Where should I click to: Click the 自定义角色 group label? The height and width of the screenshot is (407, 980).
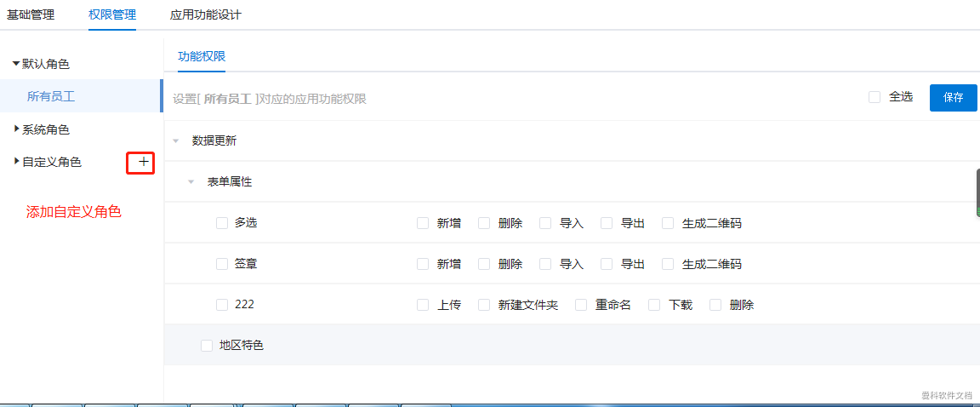(x=52, y=163)
